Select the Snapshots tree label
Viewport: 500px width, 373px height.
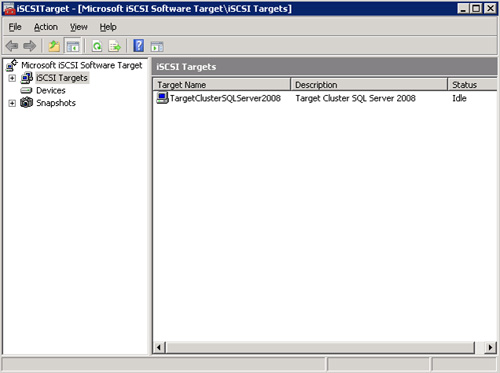(x=56, y=103)
